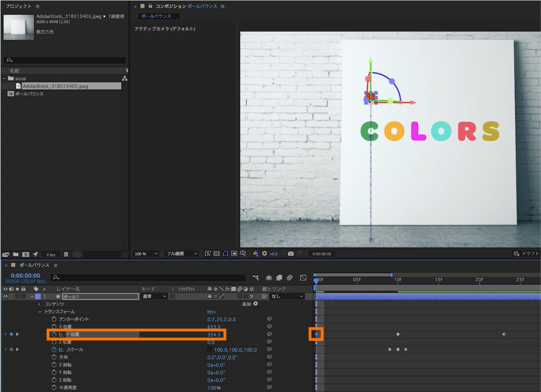Image resolution: width=541 pixels, height=392 pixels.
Task: Open the graph editor from timeline toolbar
Action: click(x=303, y=278)
